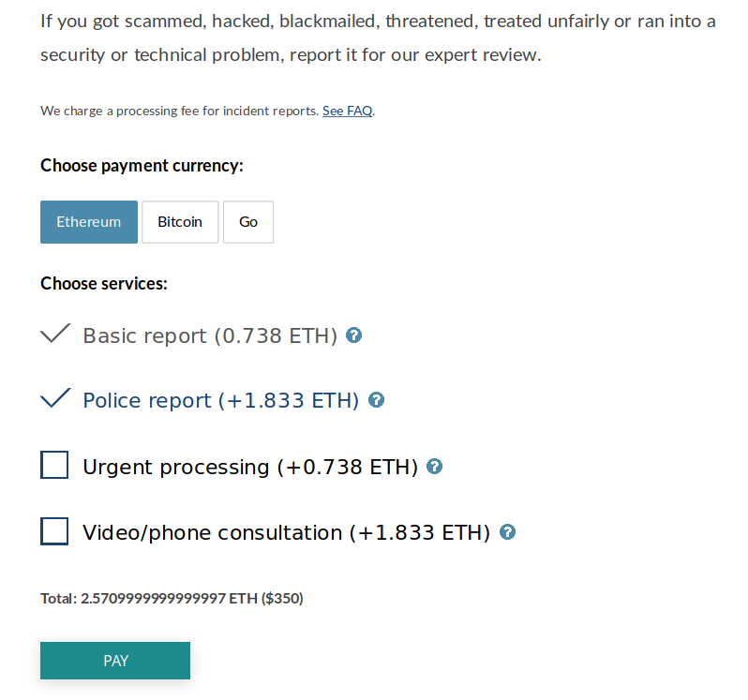The height and width of the screenshot is (700, 748).
Task: Open the See FAQ link
Action: pyautogui.click(x=347, y=111)
